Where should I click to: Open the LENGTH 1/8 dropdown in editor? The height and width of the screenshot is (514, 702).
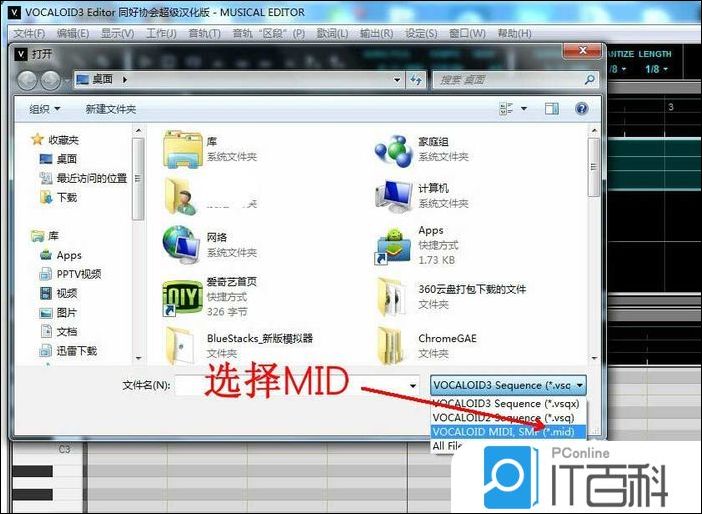point(656,69)
